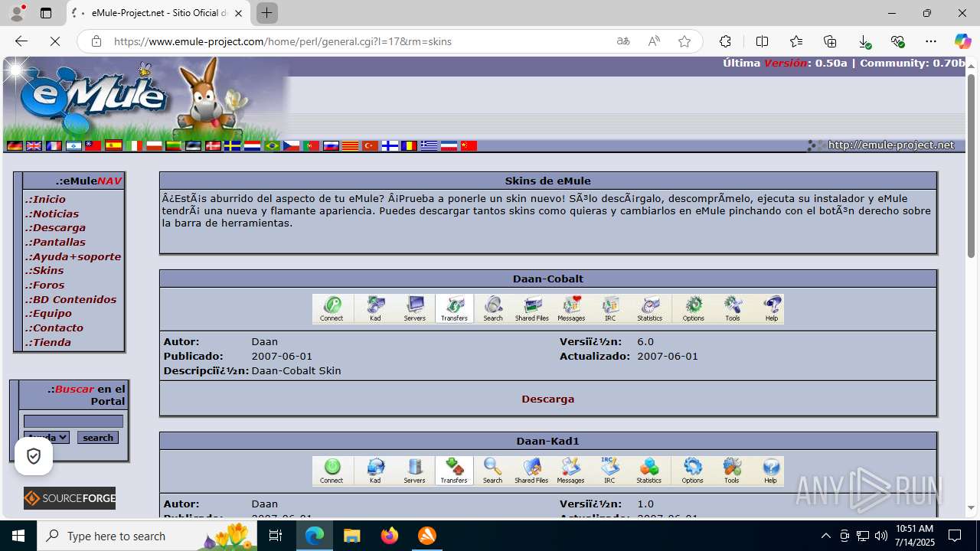Open the Favorites list
Image resolution: width=980 pixels, height=551 pixels.
click(x=796, y=41)
